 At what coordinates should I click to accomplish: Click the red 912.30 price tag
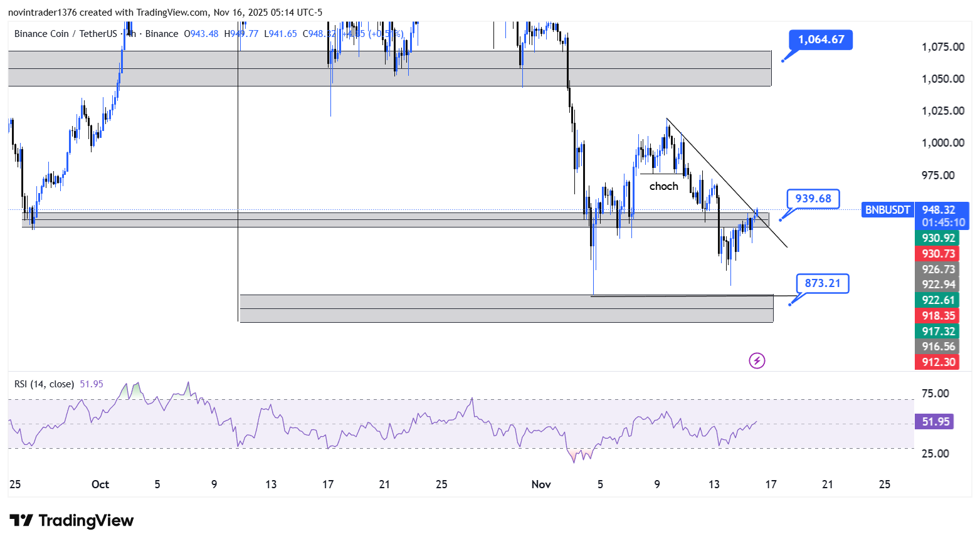pyautogui.click(x=938, y=362)
